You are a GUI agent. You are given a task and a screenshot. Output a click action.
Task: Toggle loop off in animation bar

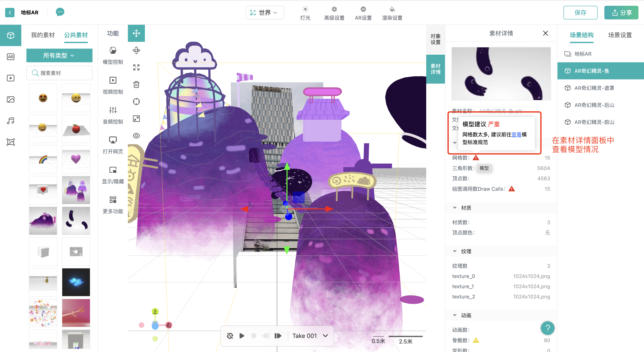230,336
